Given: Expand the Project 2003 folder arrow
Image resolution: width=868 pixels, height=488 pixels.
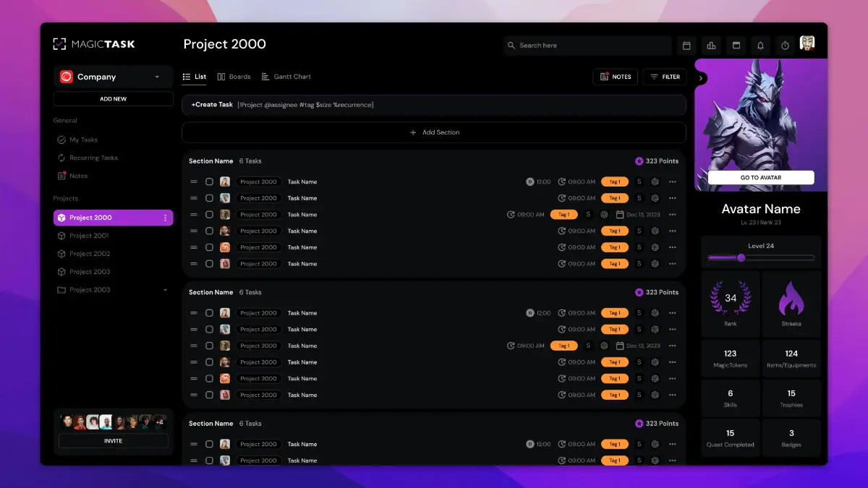Looking at the screenshot, I should pyautogui.click(x=165, y=290).
